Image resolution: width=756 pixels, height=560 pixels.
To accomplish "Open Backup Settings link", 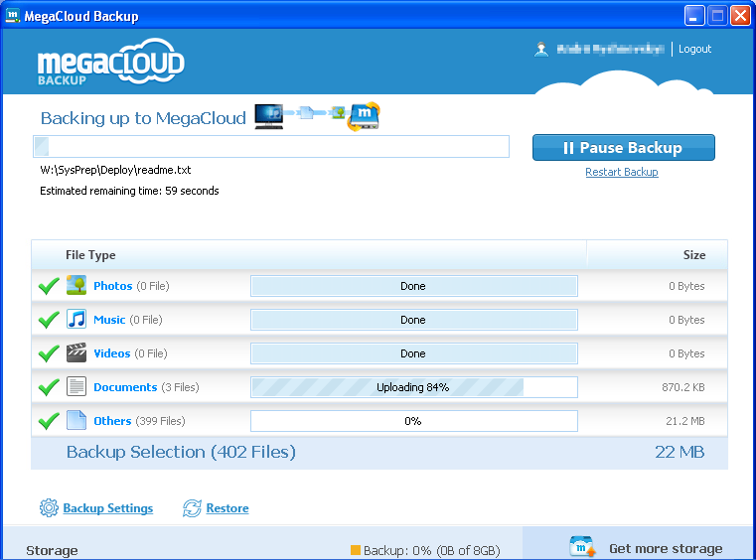I will [108, 508].
